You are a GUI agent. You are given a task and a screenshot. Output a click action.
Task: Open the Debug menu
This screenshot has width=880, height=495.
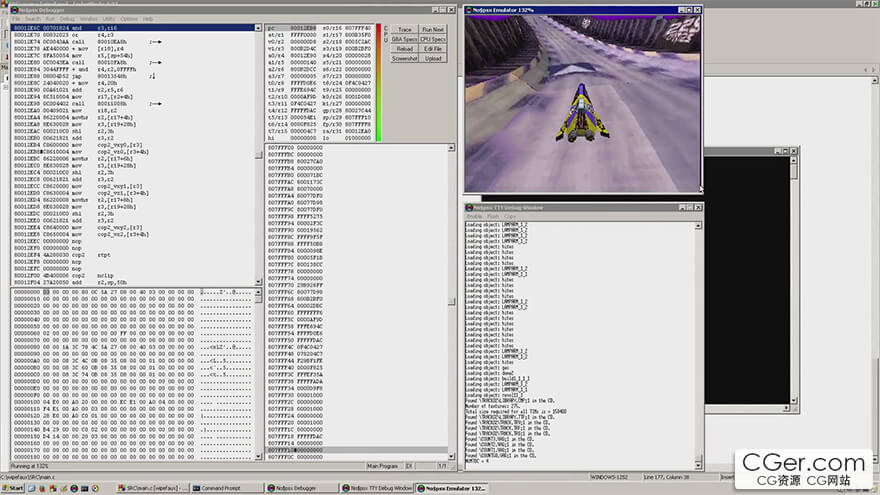click(x=66, y=18)
